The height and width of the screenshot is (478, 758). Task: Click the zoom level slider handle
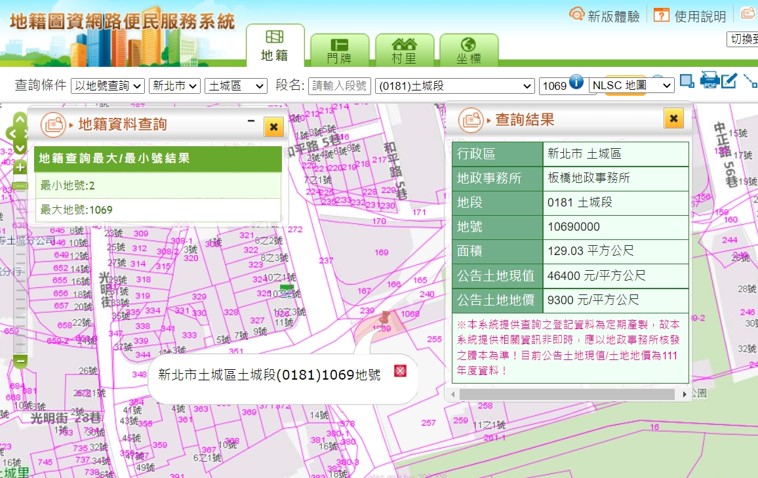point(20,186)
